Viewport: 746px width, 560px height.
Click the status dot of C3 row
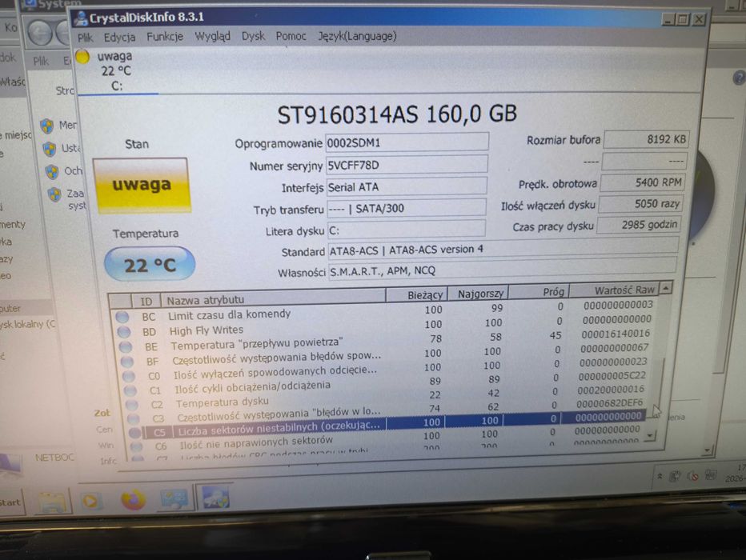tap(133, 418)
